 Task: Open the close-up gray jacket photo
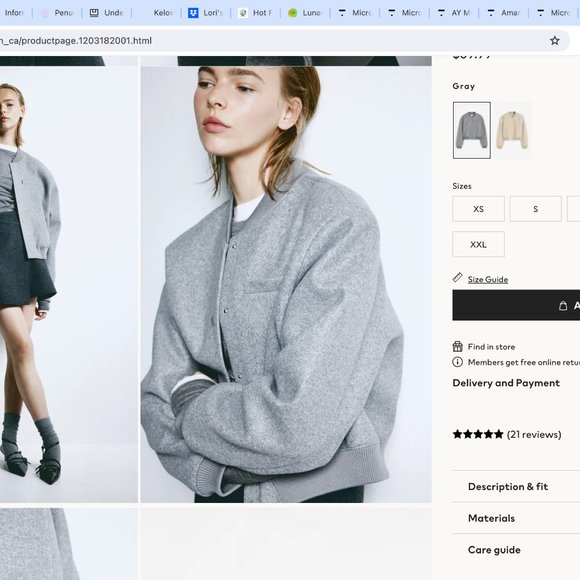(x=286, y=284)
